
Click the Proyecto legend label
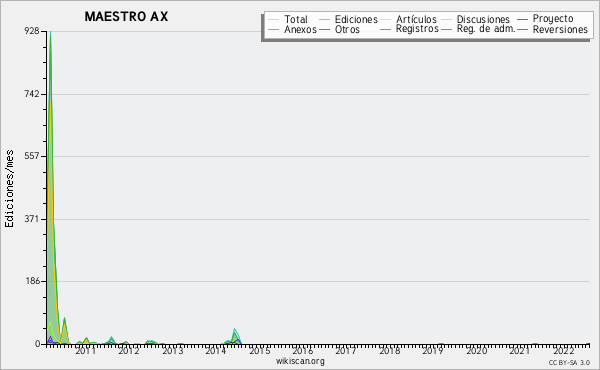[545, 18]
